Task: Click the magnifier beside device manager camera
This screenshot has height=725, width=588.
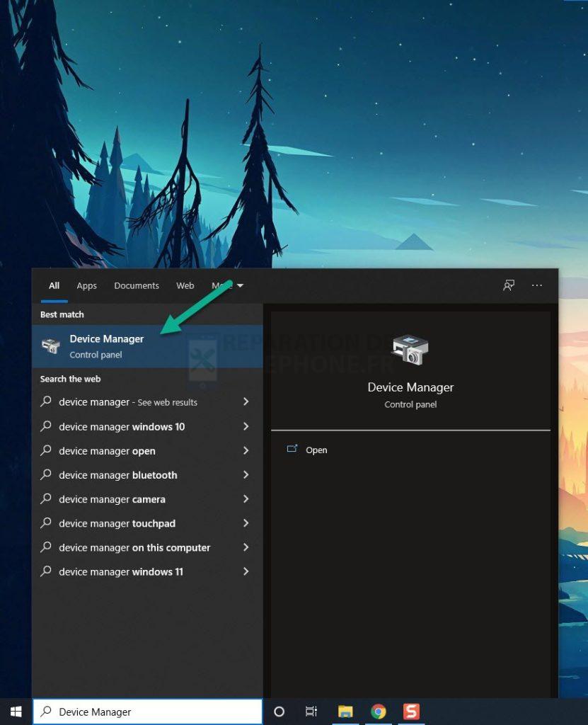Action: click(46, 499)
